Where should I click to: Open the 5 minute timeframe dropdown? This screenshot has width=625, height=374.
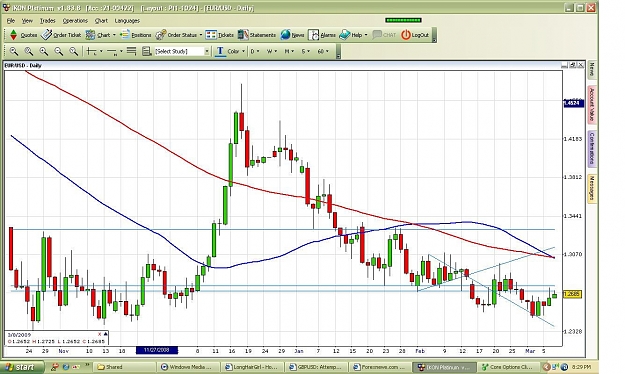pyautogui.click(x=305, y=51)
